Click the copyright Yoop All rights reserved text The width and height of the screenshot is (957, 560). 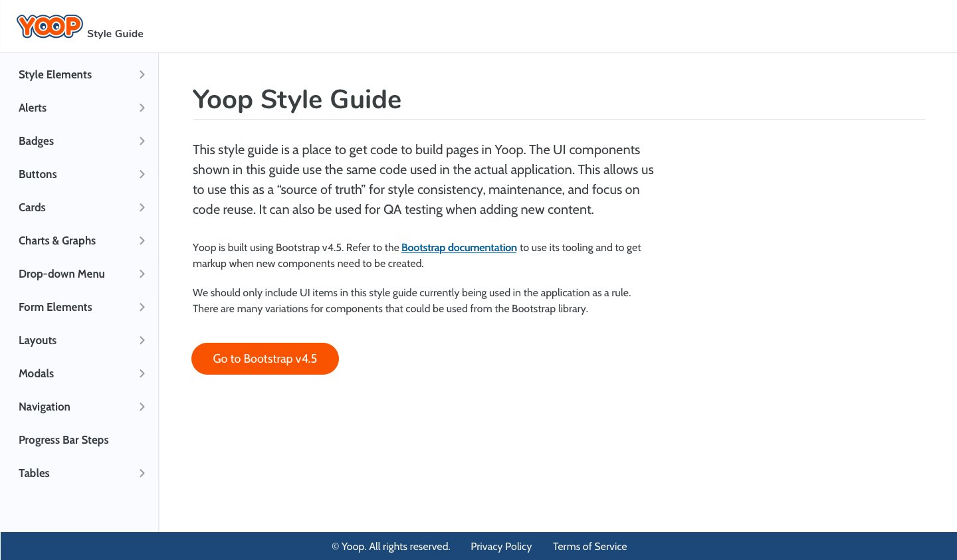click(x=391, y=546)
